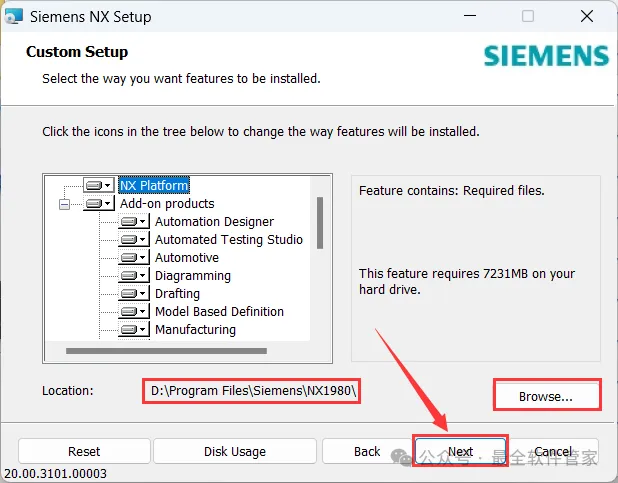Click Automation Designer feature drive icon
The width and height of the screenshot is (618, 483).
pos(133,222)
